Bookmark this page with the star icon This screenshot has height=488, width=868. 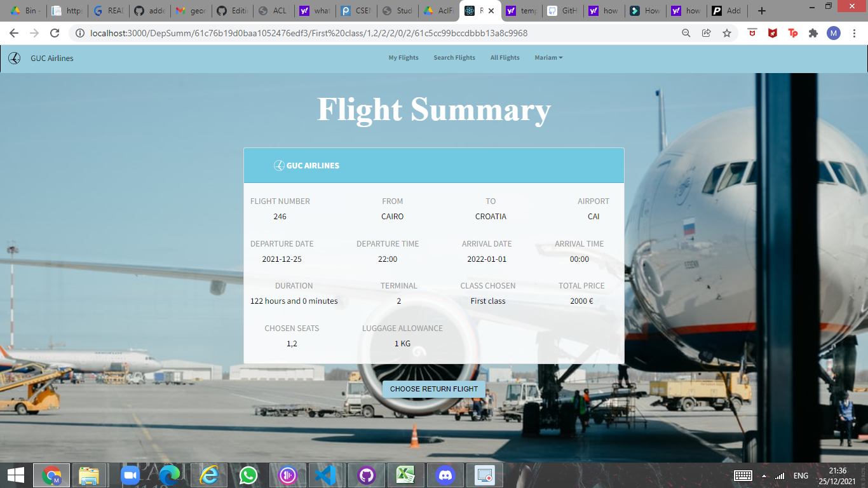coord(727,33)
